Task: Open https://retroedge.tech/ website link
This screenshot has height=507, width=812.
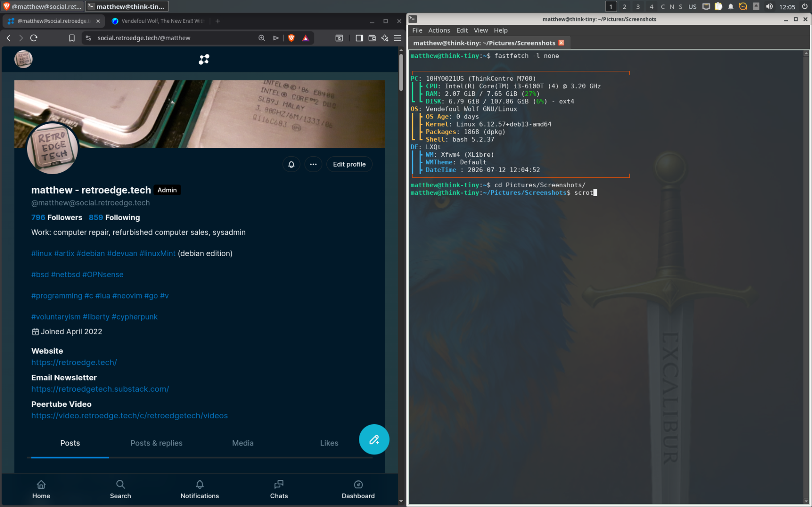Action: tap(74, 363)
